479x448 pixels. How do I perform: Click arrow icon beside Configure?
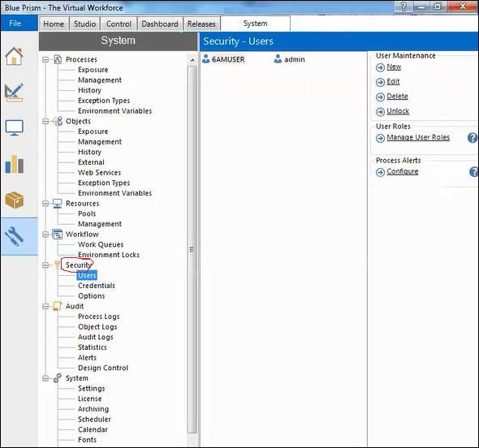(x=380, y=172)
